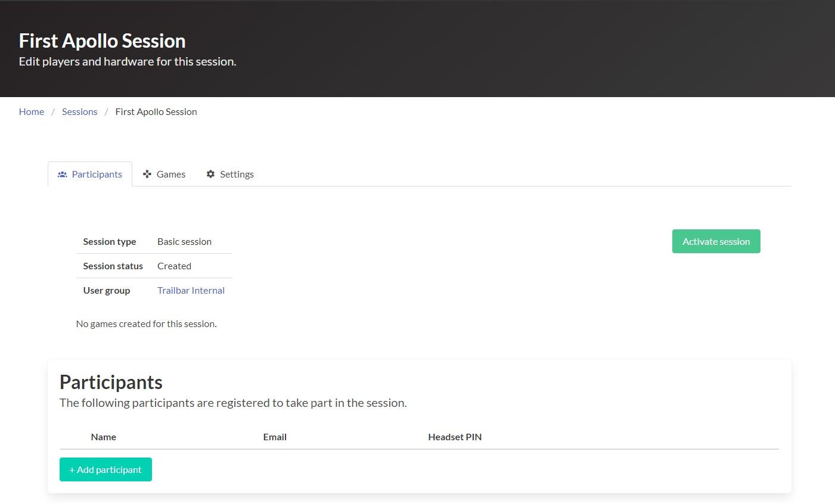The image size is (835, 504).
Task: Select the First Apollo Session breadcrumb text
Action: tap(156, 112)
